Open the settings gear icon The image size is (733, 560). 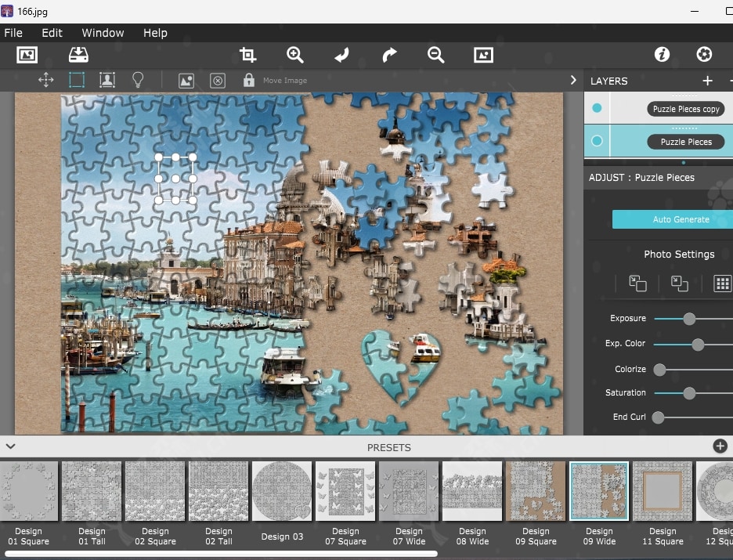coord(704,54)
